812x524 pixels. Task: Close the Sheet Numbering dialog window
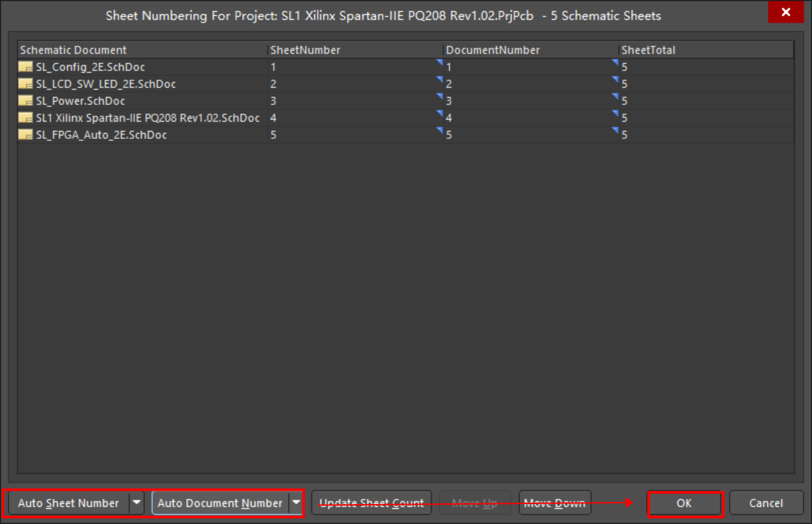(786, 13)
